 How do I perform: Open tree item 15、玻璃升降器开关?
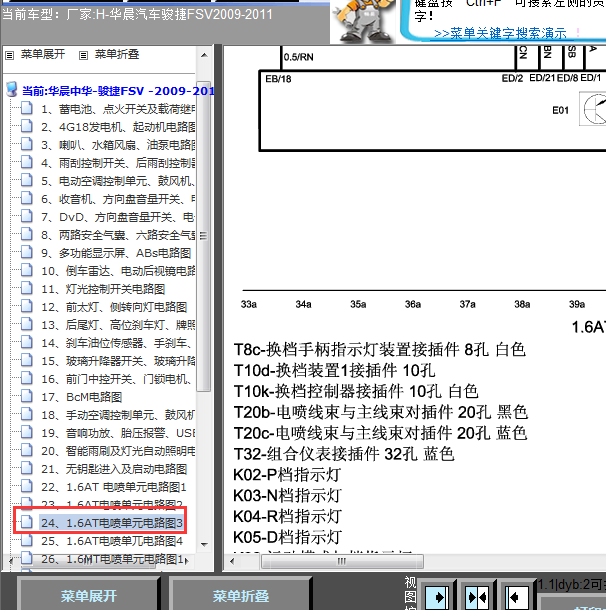click(118, 361)
